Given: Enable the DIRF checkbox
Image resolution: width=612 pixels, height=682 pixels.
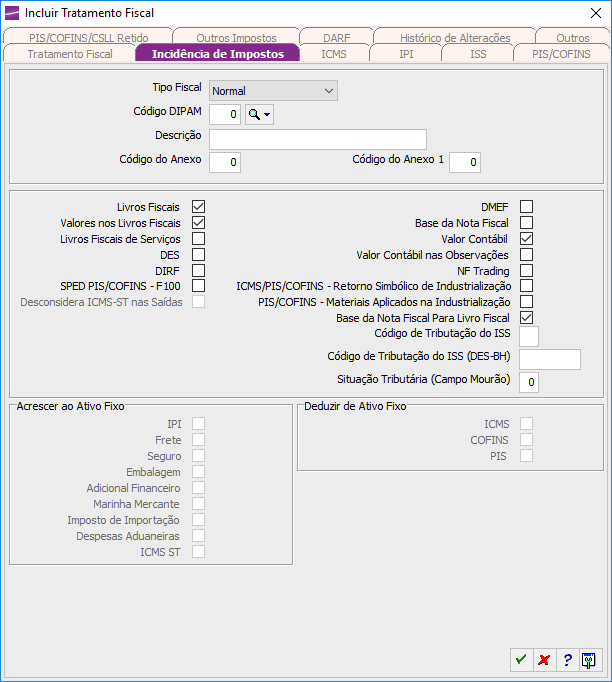Looking at the screenshot, I should point(198,270).
